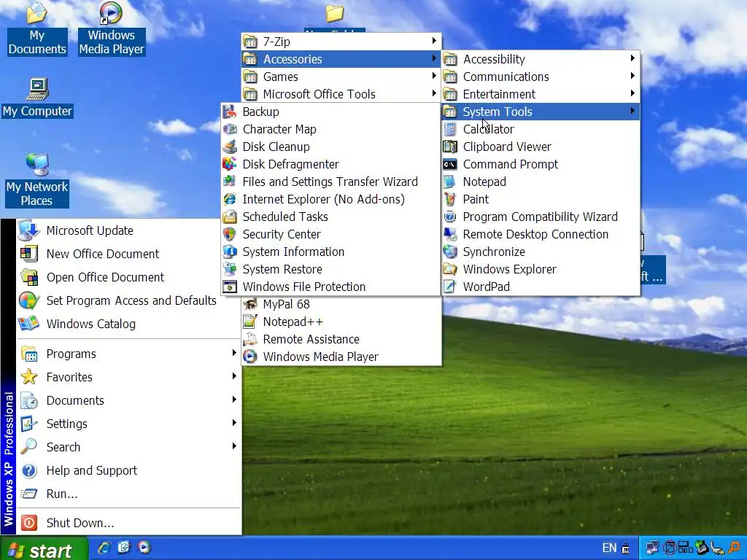Click the Start button
747x560 pixels.
click(x=44, y=550)
